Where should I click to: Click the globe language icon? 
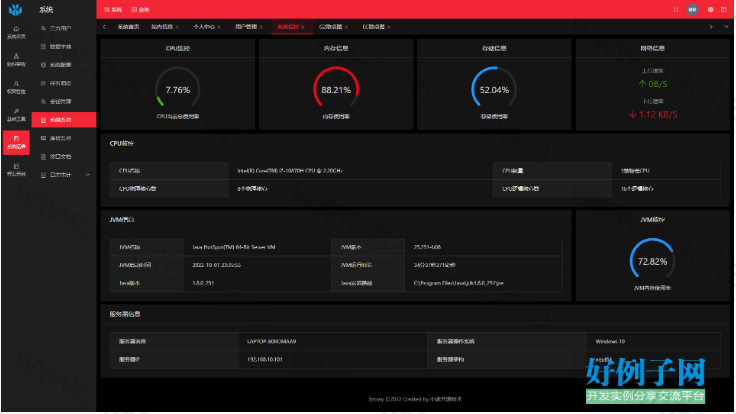(711, 9)
